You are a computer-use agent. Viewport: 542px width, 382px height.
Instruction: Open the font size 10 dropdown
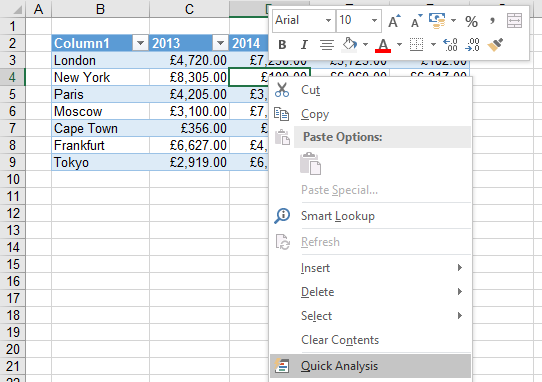tap(374, 20)
